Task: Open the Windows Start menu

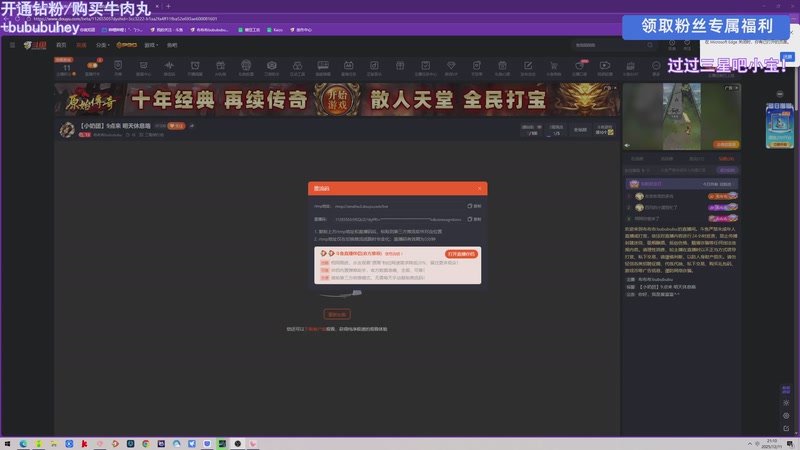Action: click(7, 444)
